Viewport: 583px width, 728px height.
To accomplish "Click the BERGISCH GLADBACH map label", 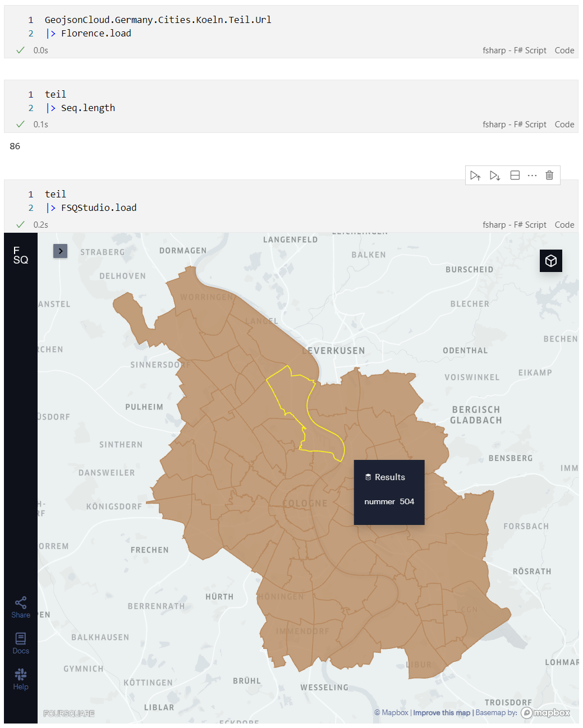I will tap(476, 415).
